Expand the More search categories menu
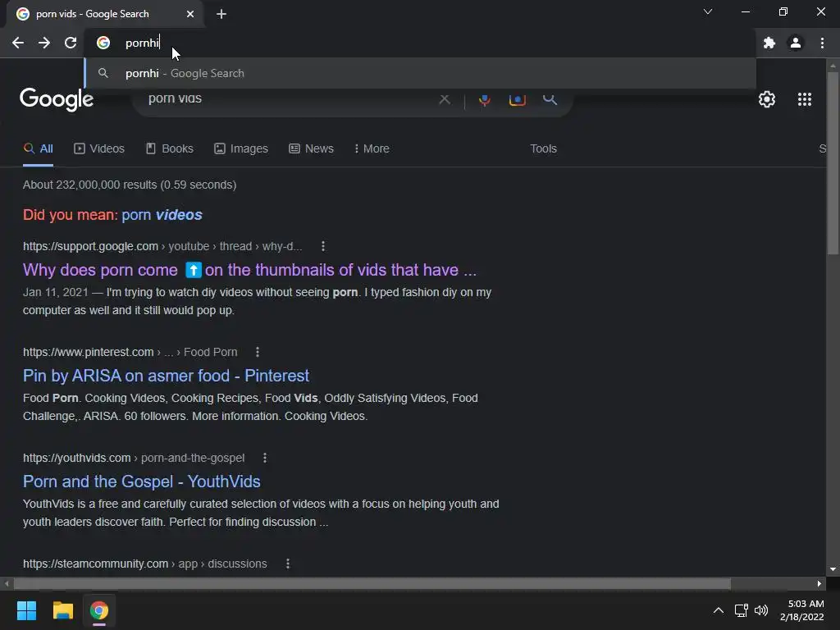This screenshot has height=630, width=840. click(372, 149)
